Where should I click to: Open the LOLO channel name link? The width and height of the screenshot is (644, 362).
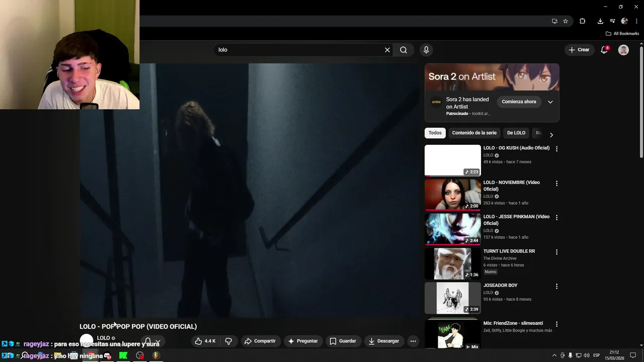click(x=103, y=338)
